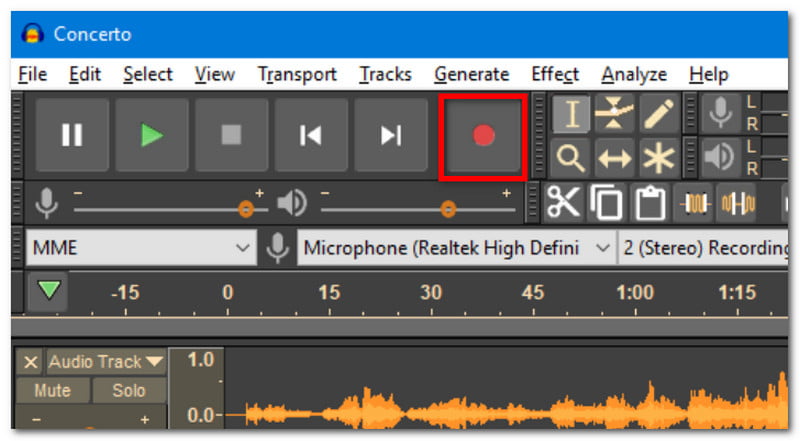Click the Cut scissors icon
The image size is (800, 441).
click(x=563, y=203)
